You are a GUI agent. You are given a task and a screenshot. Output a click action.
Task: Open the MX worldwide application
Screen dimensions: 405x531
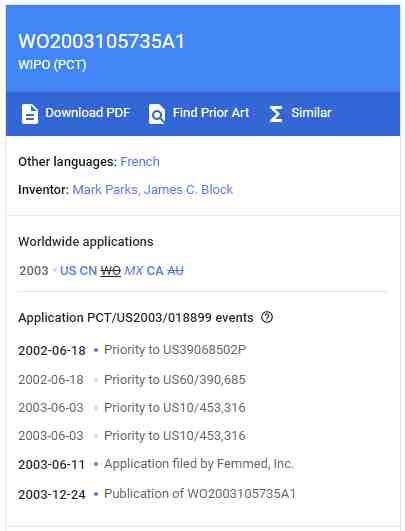coord(134,271)
